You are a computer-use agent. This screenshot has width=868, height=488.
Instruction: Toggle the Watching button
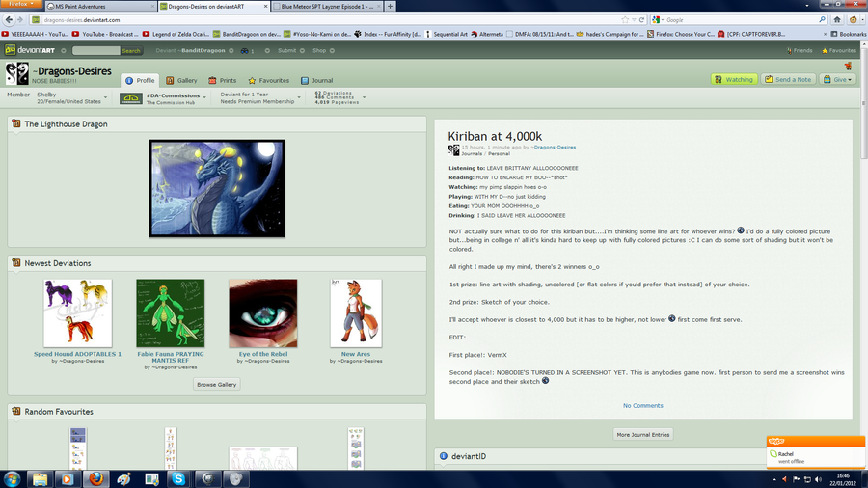[x=734, y=80]
